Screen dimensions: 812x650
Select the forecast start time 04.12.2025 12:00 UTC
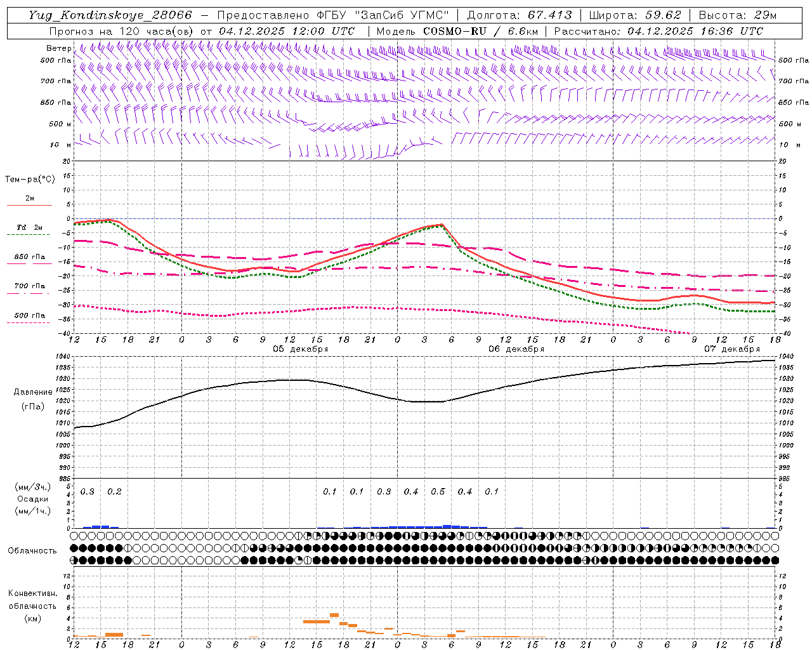pos(287,31)
